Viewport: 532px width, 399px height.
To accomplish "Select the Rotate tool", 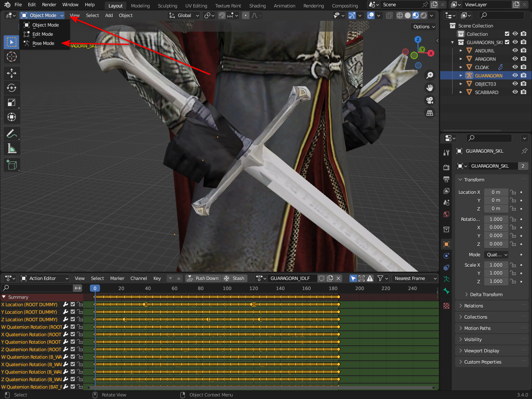I will pyautogui.click(x=12, y=88).
